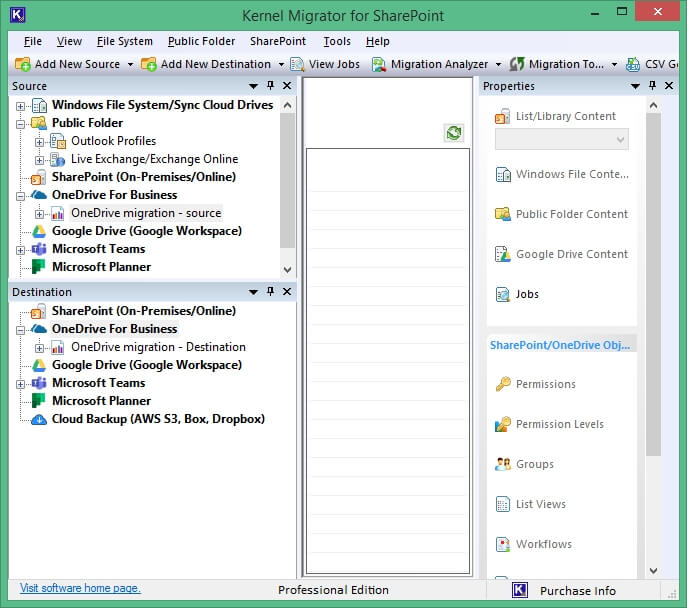Viewport: 687px width, 608px height.
Task: Open the File System menu
Action: click(x=125, y=41)
